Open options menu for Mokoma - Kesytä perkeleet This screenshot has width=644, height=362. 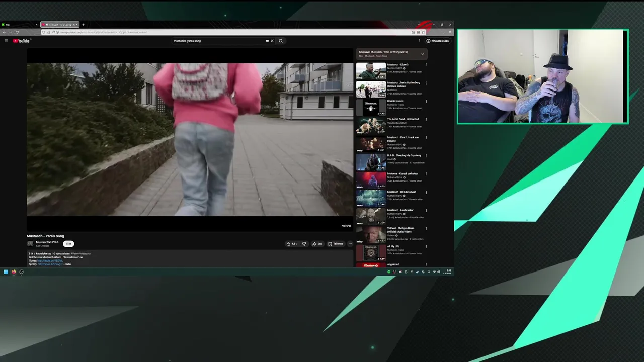tap(426, 174)
